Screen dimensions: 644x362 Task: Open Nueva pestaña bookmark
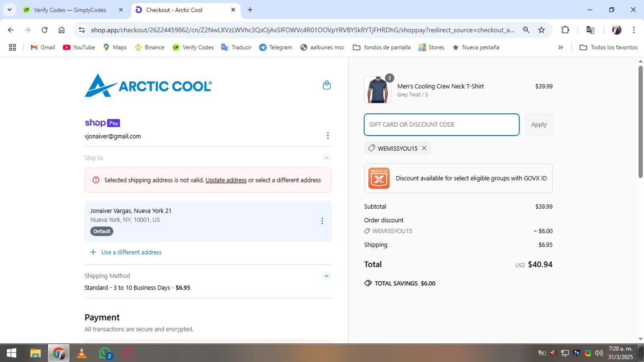pos(476,47)
